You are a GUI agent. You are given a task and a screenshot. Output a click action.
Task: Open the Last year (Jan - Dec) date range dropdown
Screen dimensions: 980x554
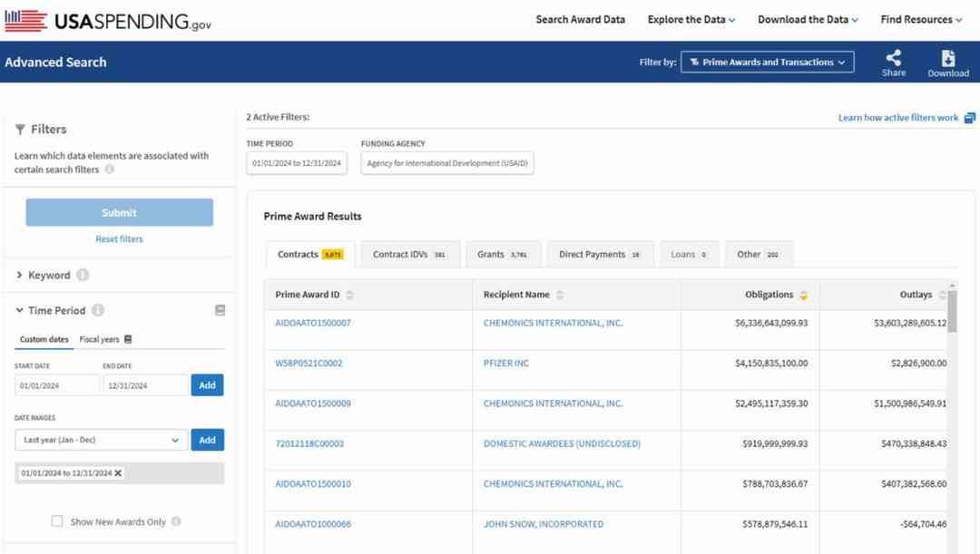pyautogui.click(x=102, y=440)
